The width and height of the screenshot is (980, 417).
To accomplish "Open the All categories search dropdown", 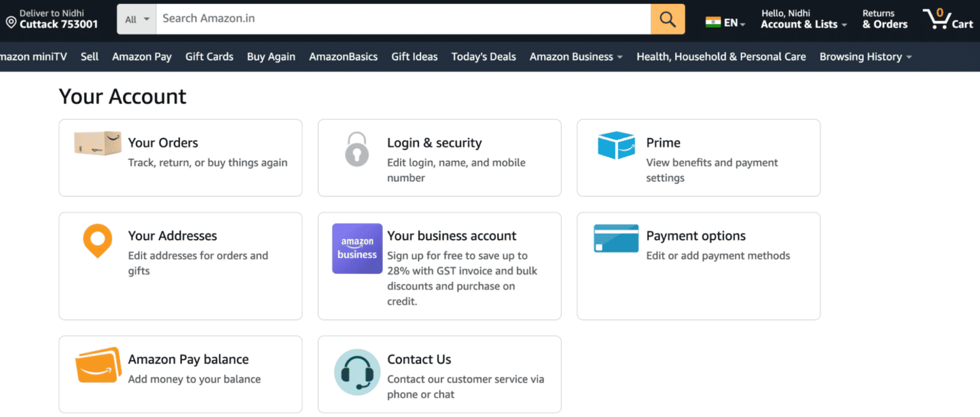I will click(x=136, y=19).
